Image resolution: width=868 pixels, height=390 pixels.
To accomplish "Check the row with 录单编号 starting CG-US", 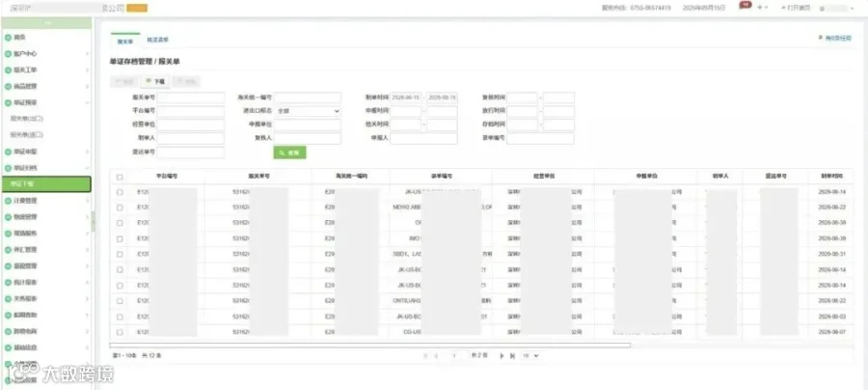I will [120, 332].
